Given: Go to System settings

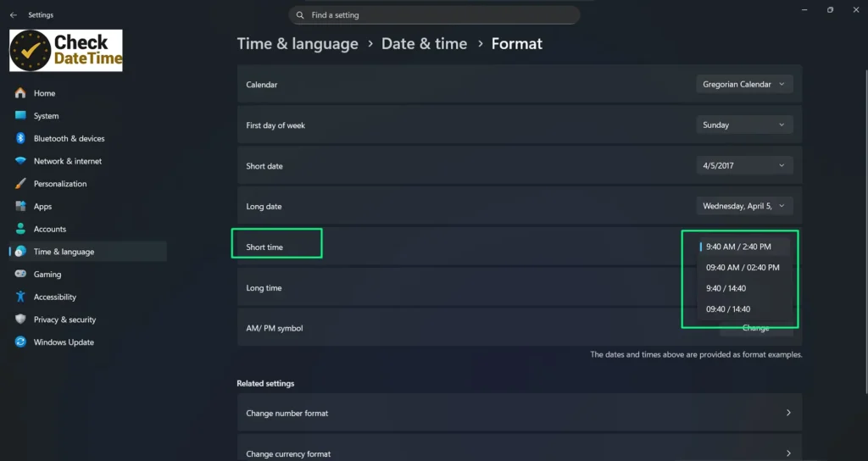Looking at the screenshot, I should [x=88, y=115].
